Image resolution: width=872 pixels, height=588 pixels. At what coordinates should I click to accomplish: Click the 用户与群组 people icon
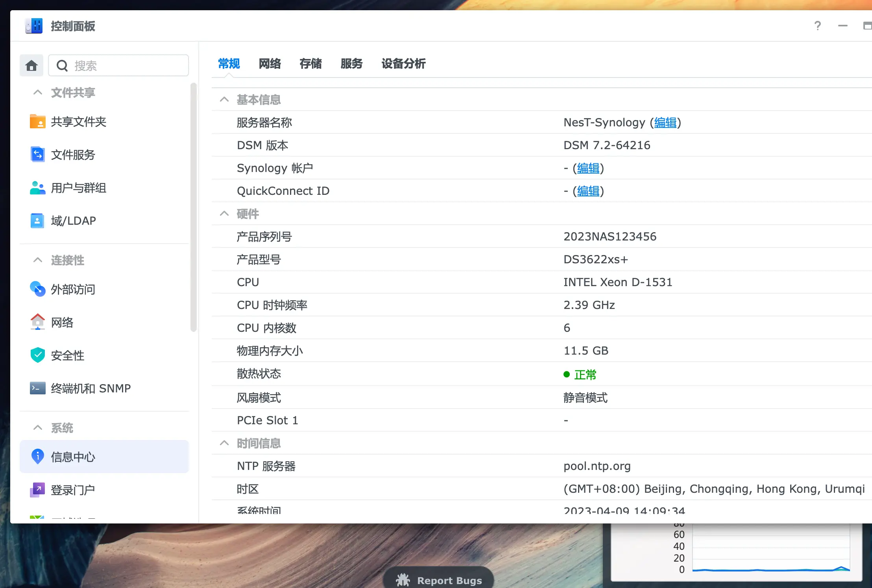coord(37,188)
